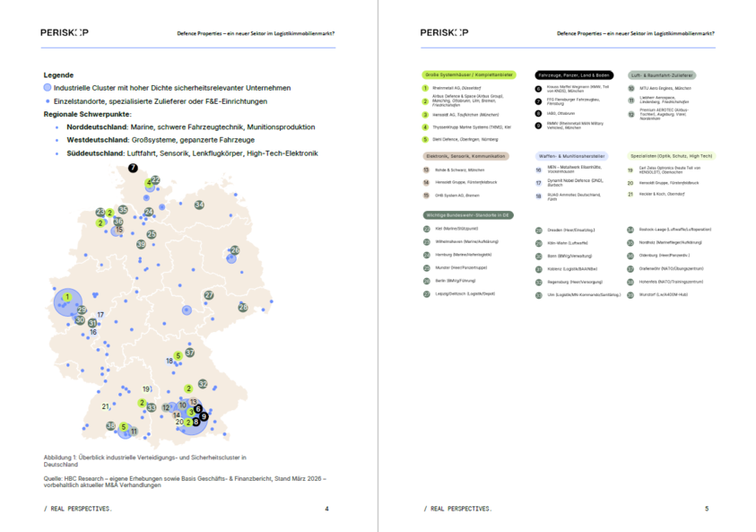Select map marker 27 on the map
Image resolution: width=756 pixels, height=532 pixels.
[209, 295]
